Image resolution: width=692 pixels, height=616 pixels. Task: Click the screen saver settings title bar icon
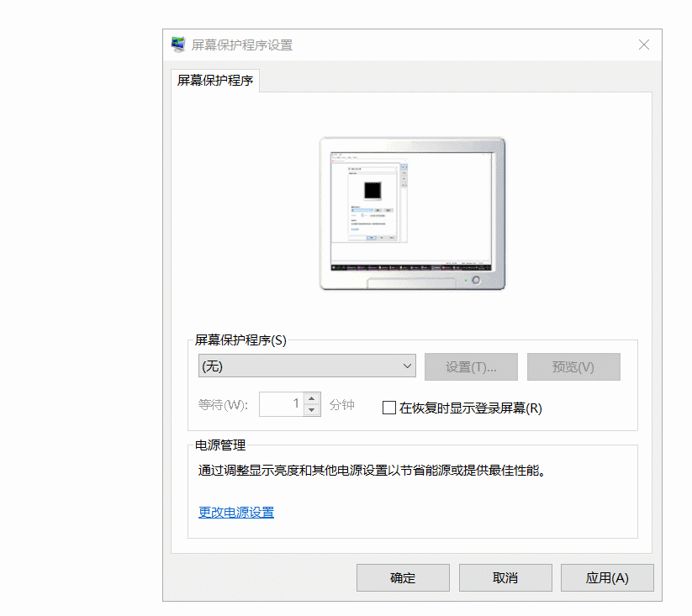(178, 45)
